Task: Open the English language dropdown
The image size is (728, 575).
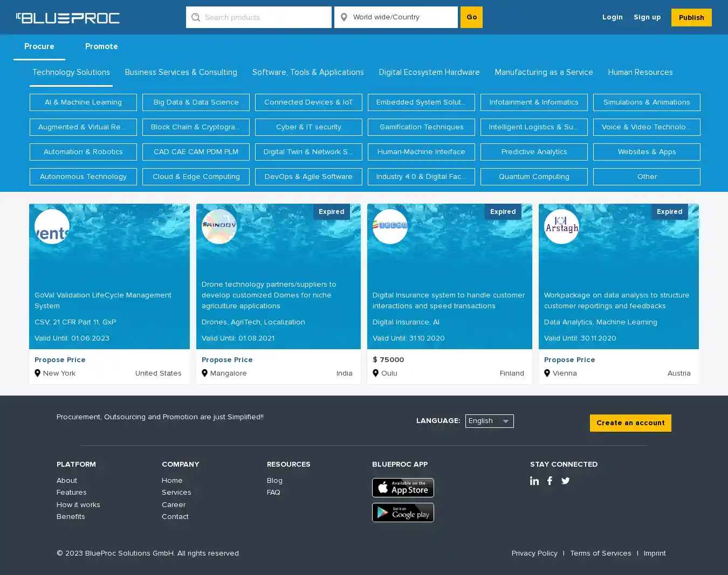Action: (x=489, y=421)
